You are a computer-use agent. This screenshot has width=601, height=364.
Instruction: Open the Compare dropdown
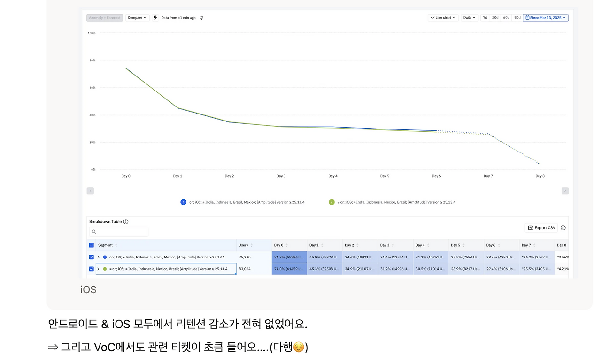pos(137,17)
